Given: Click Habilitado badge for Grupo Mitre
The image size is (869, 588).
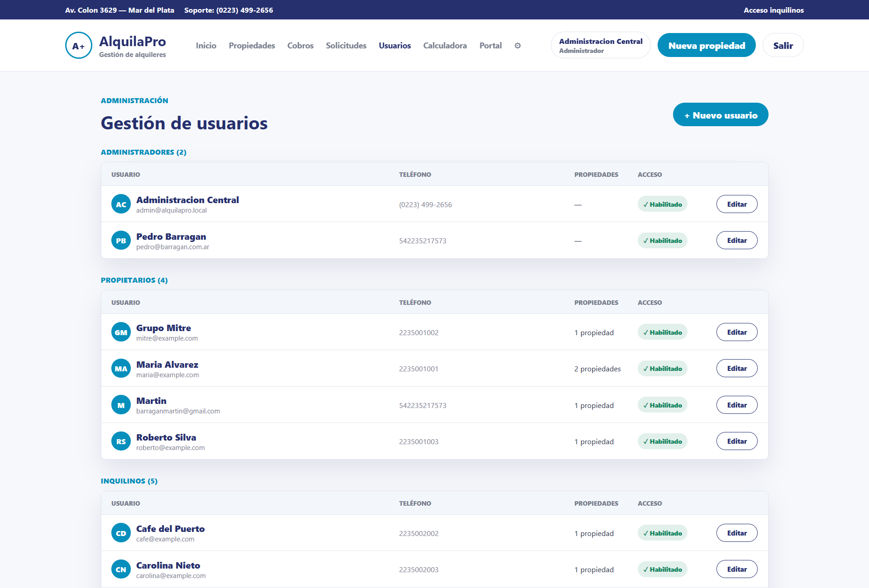Looking at the screenshot, I should (663, 332).
